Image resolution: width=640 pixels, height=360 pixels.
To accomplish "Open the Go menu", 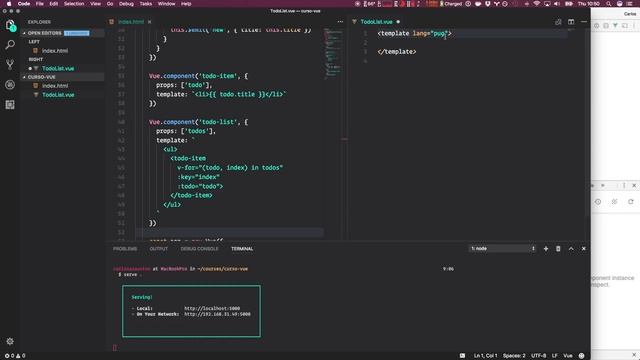I will pos(110,4).
